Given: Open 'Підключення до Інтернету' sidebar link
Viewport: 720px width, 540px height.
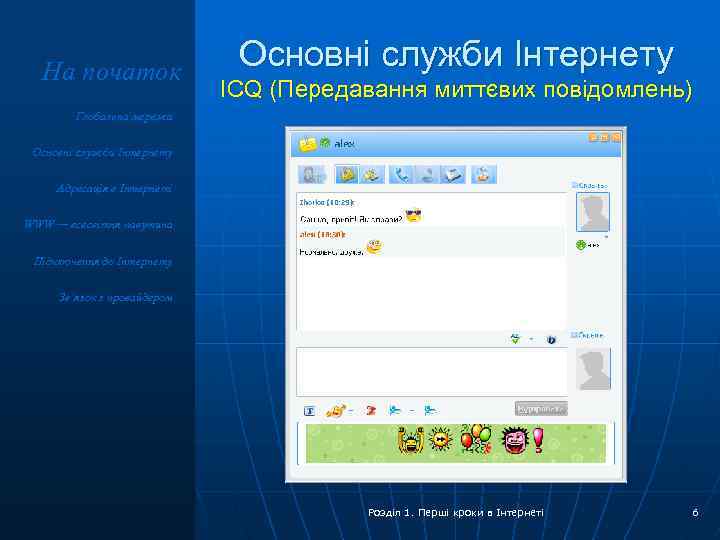Looking at the screenshot, I should click(x=103, y=262).
